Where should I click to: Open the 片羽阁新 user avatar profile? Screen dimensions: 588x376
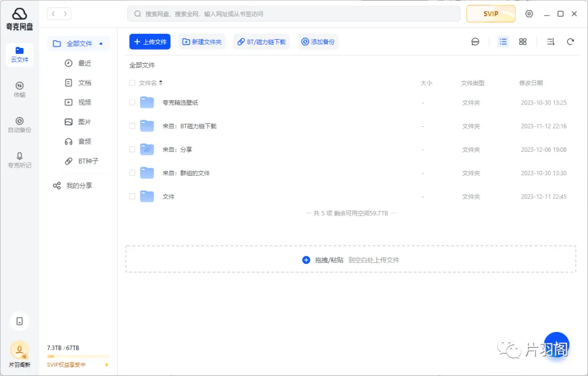20,350
